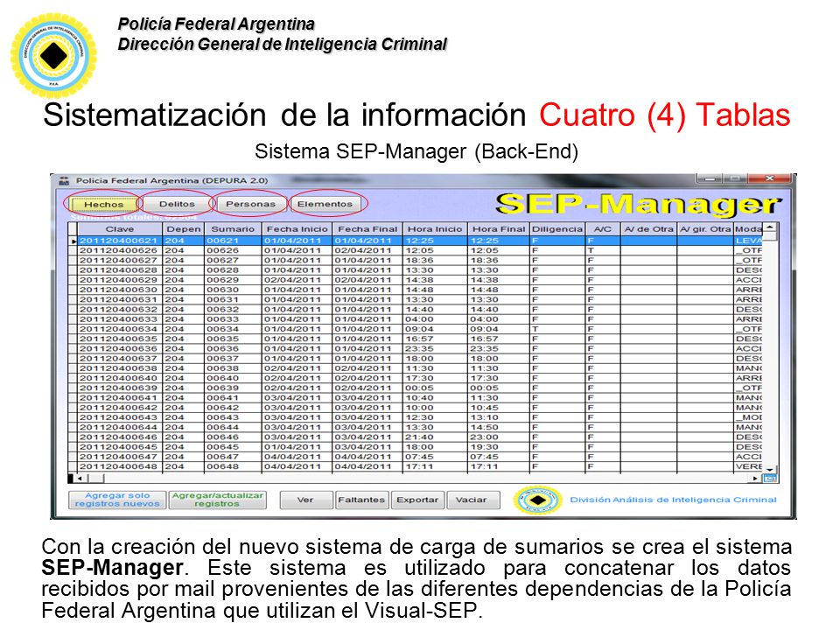Empty the table with Vaciar button
840x630 pixels.
pos(472,500)
